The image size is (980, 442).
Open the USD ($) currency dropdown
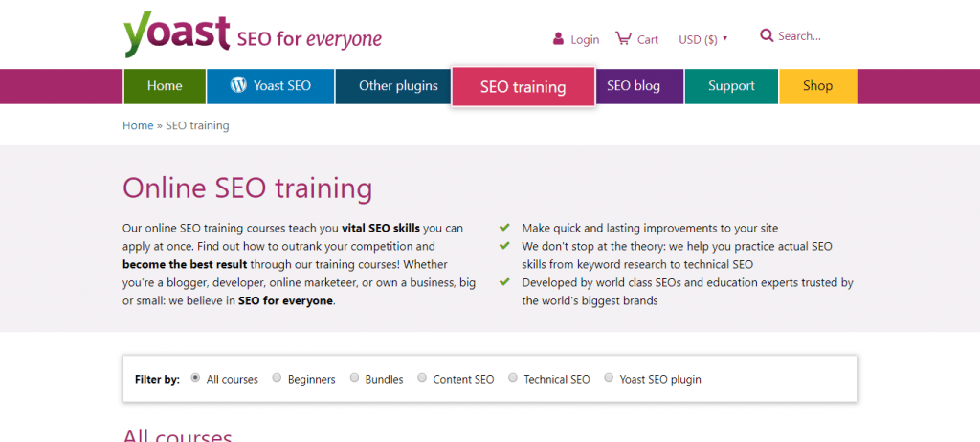(703, 39)
